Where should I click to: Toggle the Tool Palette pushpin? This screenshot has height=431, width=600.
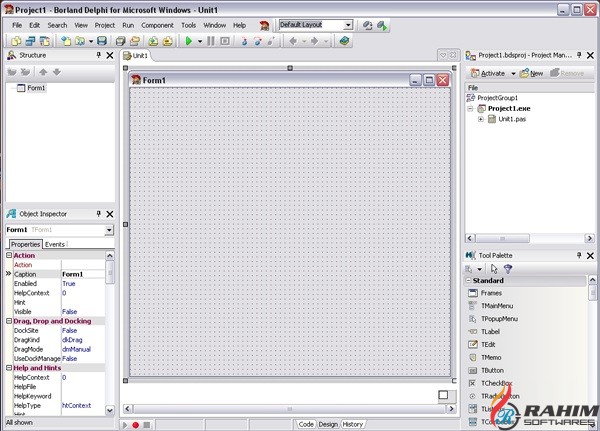click(579, 255)
